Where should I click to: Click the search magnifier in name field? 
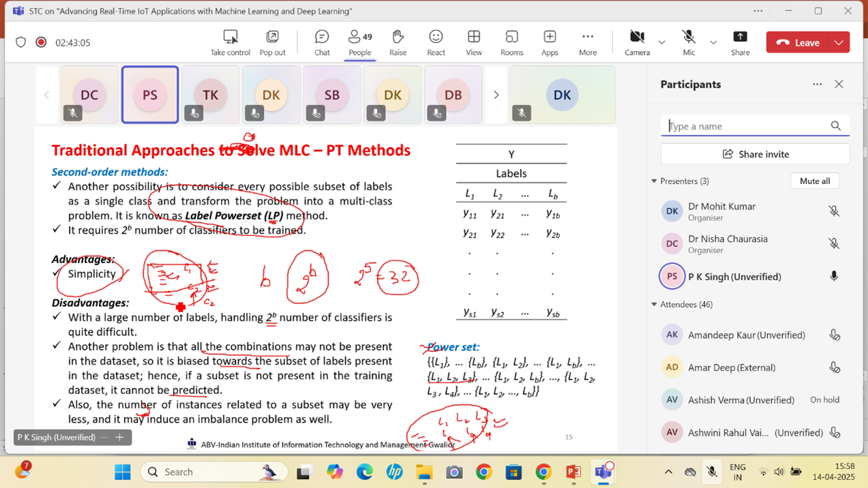click(836, 126)
